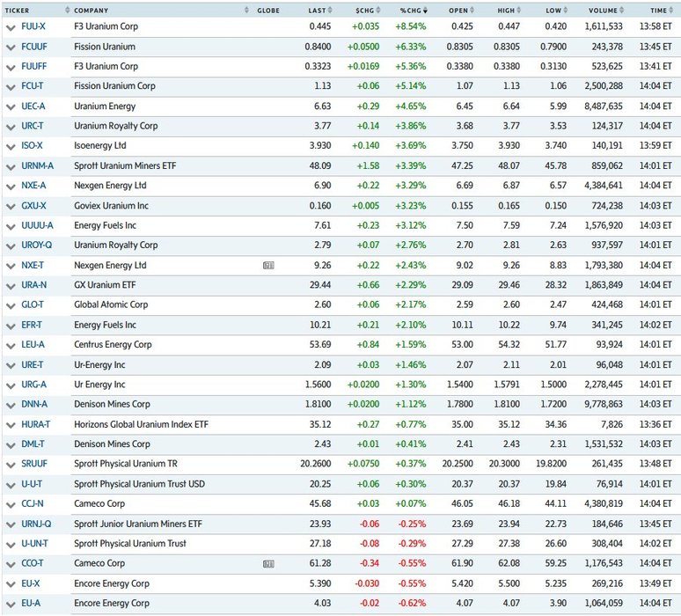The width and height of the screenshot is (681, 616).
Task: Select Goviex Uranium Inc company name
Action: coord(111,206)
